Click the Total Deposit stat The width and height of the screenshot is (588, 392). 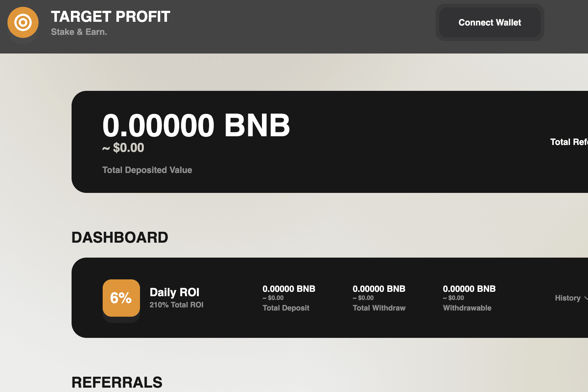click(x=286, y=308)
